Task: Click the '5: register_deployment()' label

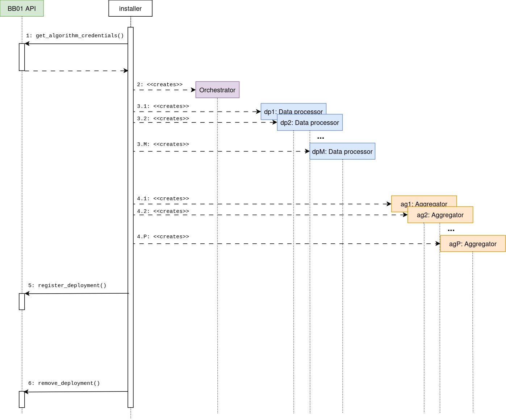Action: (67, 285)
